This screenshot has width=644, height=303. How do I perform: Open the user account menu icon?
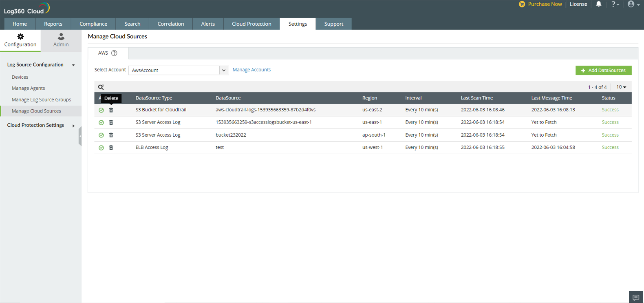tap(633, 4)
